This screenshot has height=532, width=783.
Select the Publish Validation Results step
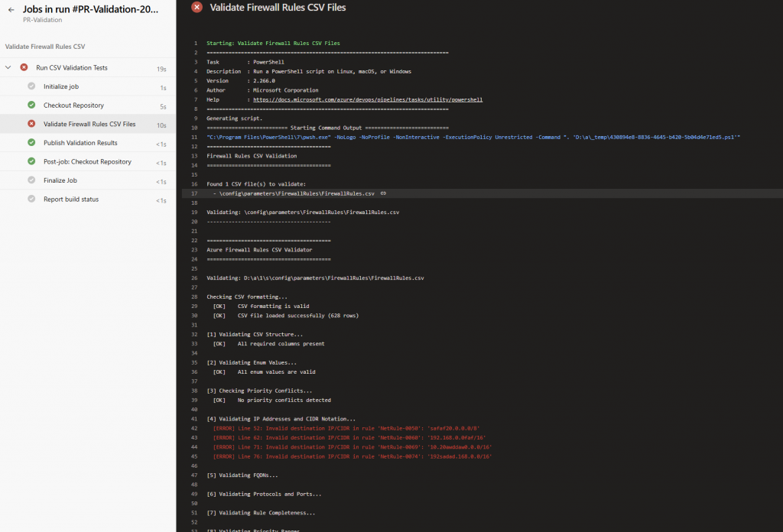pos(80,143)
